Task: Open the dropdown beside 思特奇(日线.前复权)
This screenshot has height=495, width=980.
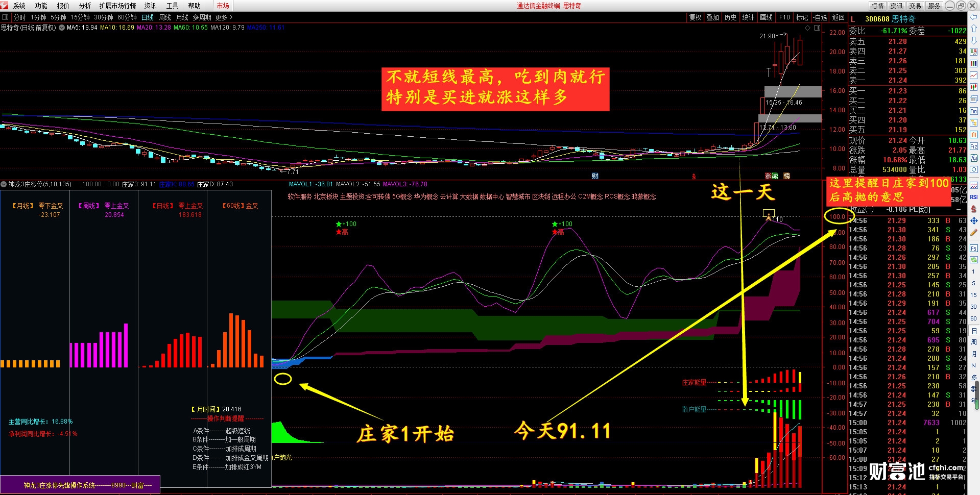Action: pyautogui.click(x=62, y=28)
